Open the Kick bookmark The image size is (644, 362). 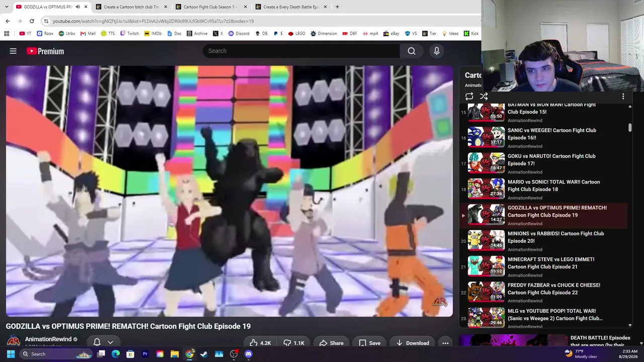[471, 34]
